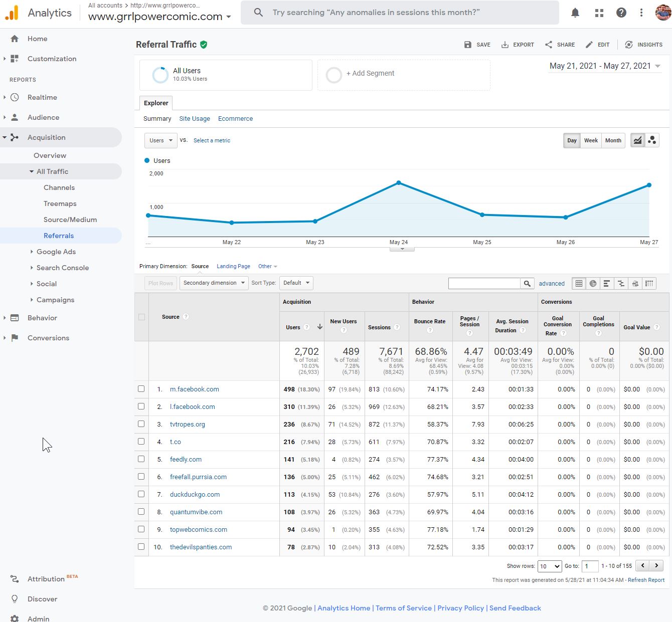The height and width of the screenshot is (622, 672).
Task: Click Refresh Report link
Action: [646, 580]
